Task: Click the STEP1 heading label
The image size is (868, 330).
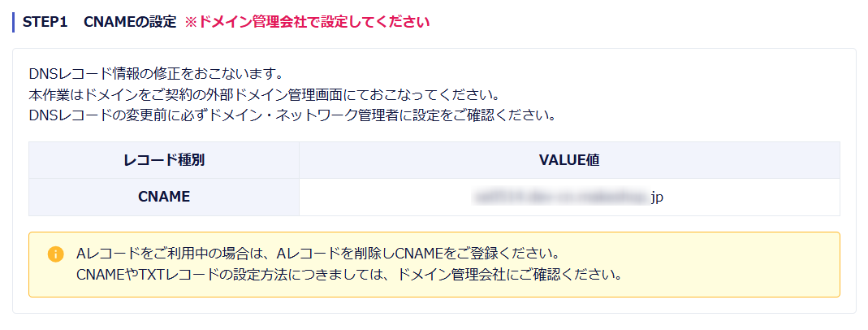Action: pos(45,22)
